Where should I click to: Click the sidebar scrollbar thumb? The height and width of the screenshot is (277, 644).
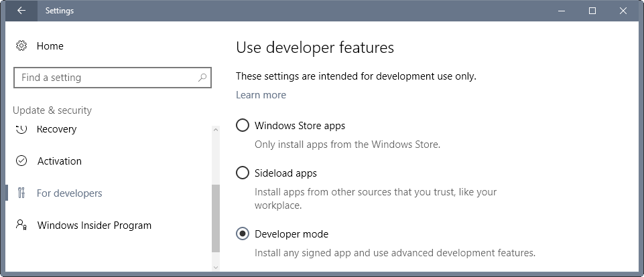click(215, 218)
